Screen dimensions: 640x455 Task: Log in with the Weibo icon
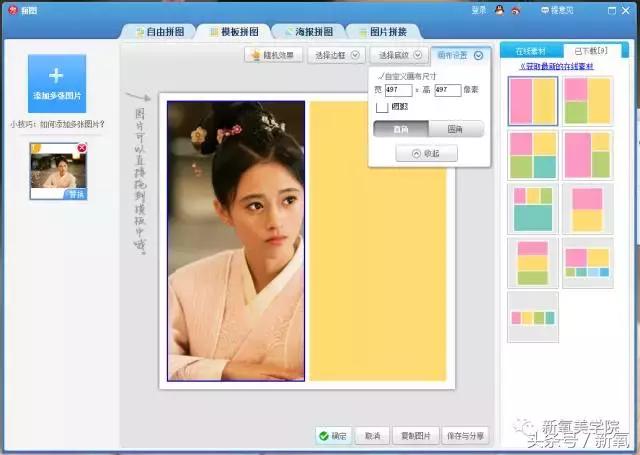pos(516,11)
